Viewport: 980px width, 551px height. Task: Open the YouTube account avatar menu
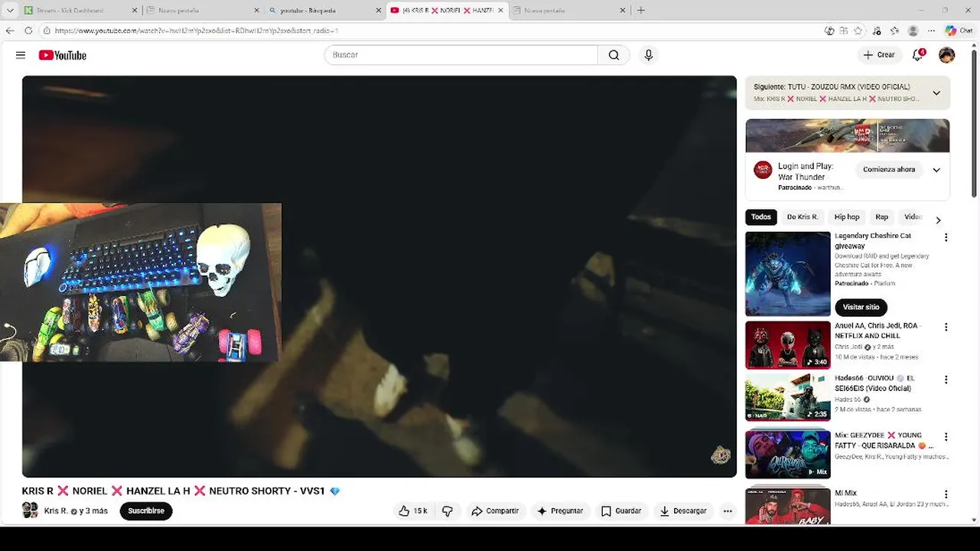[947, 55]
